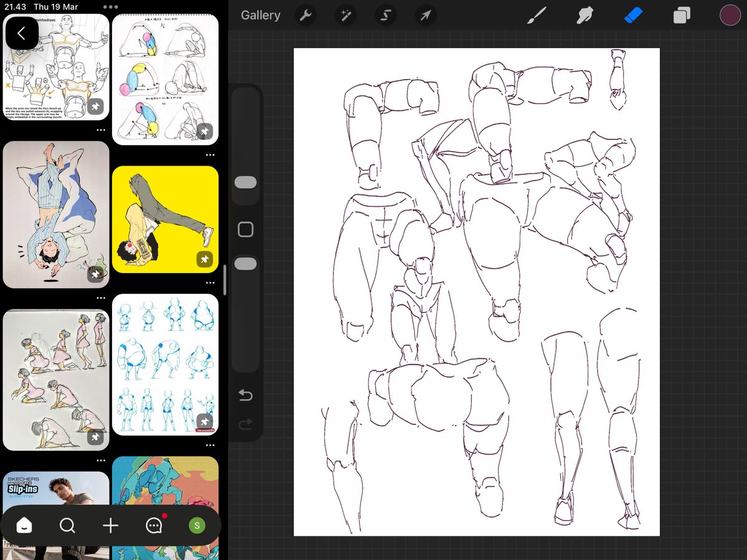The height and width of the screenshot is (560, 747).
Task: Open the Pinterest Search tab
Action: click(67, 526)
